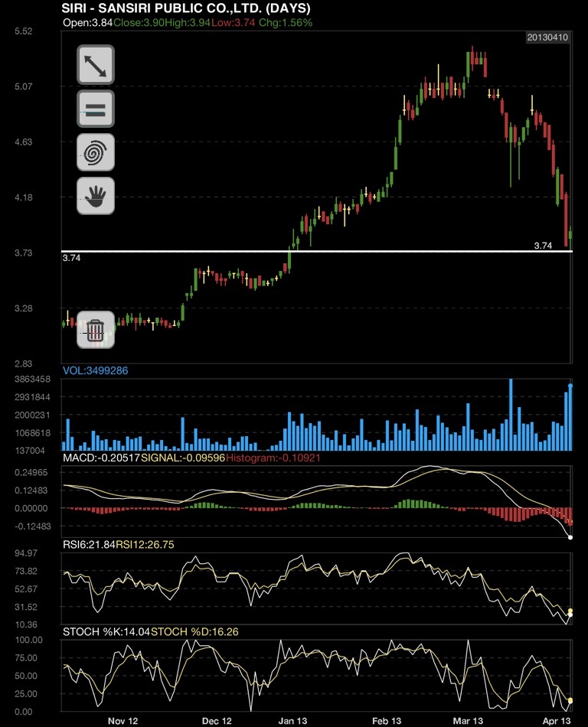Tap the trash delete drawings button
Screen dimensions: 588x727
coord(96,330)
